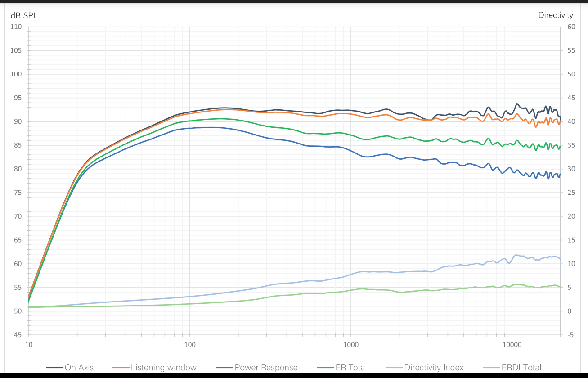The width and height of the screenshot is (588, 378).
Task: Click the 45 label on the dB SPL axis
Action: click(x=18, y=335)
